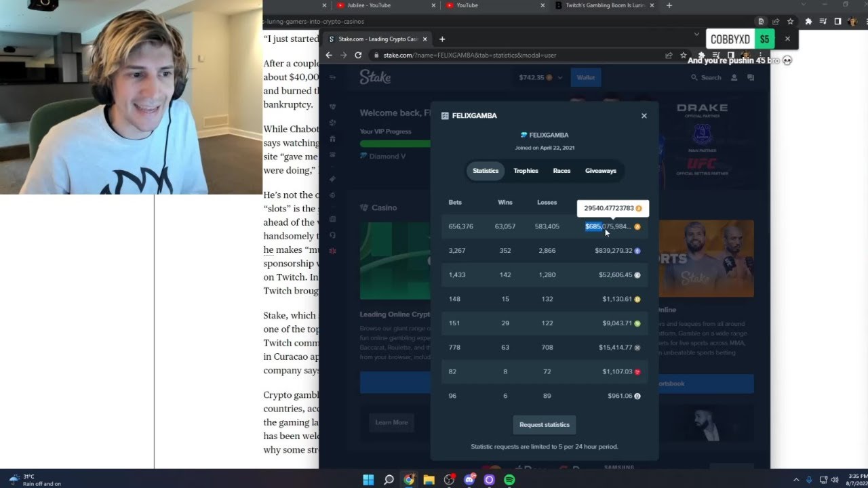Click the Bitcoin coin icon beside $685,075,984
The width and height of the screenshot is (868, 488).
pos(637,226)
